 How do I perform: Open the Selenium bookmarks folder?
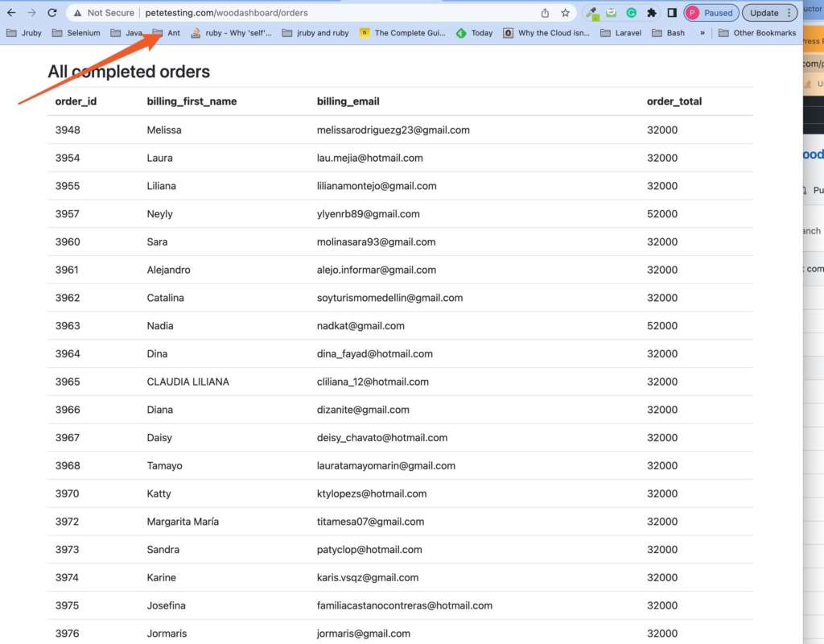click(x=76, y=33)
